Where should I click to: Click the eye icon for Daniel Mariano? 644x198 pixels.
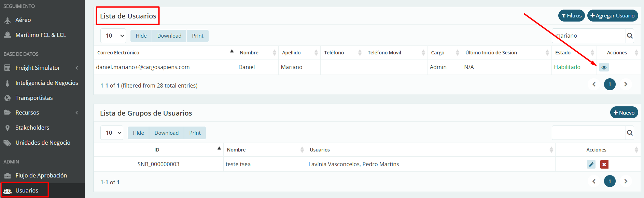click(604, 67)
